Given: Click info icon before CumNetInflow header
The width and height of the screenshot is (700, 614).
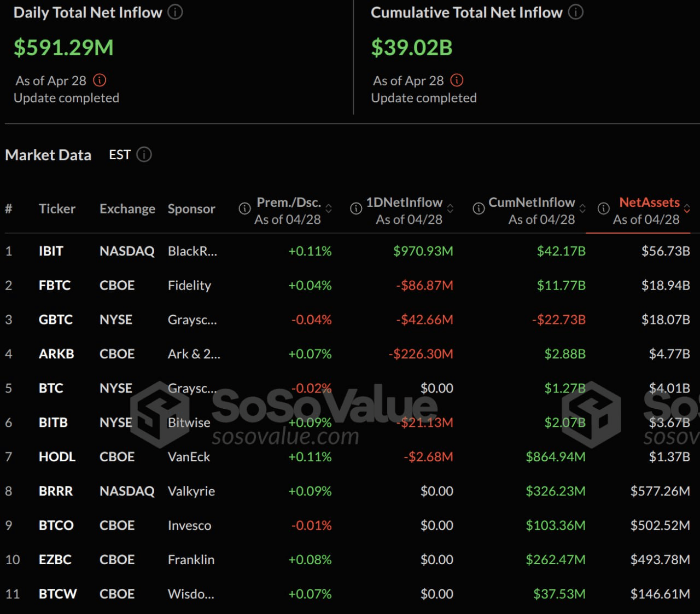Looking at the screenshot, I should [479, 208].
